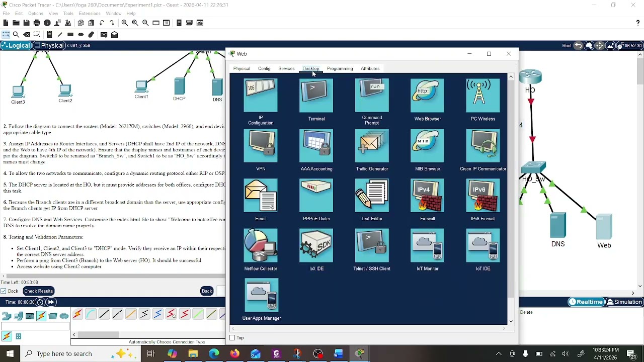Launch the Netflow Collector app

[261, 245]
